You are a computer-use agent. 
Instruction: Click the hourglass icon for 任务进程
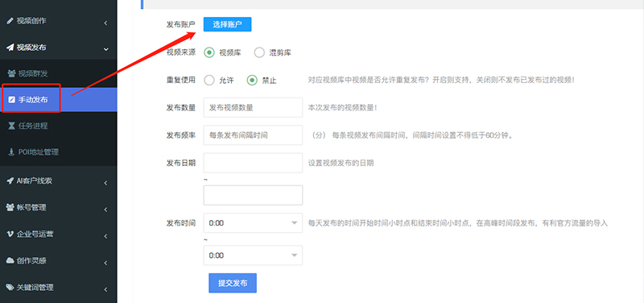(11, 126)
